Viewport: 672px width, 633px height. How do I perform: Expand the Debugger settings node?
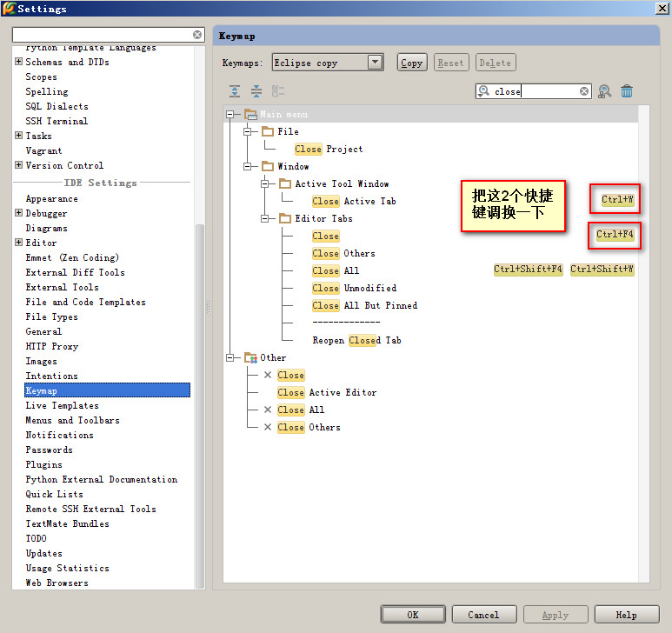click(x=18, y=213)
